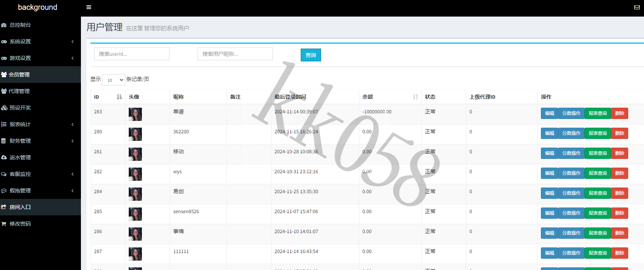Click the 查询 search button
The image size is (644, 270).
[311, 55]
